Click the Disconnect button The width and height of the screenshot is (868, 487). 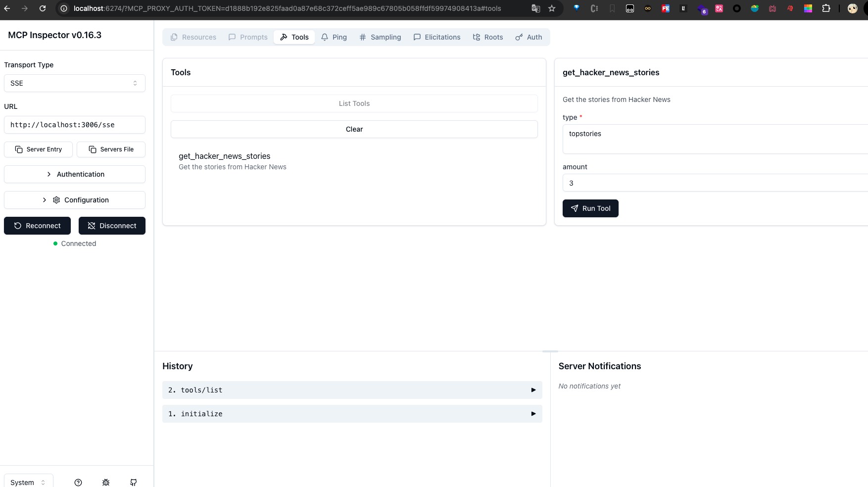click(x=112, y=226)
